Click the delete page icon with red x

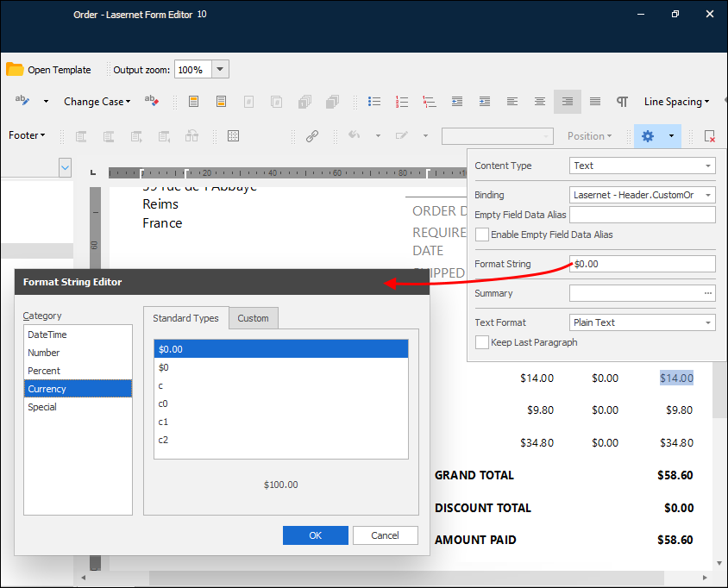point(709,136)
